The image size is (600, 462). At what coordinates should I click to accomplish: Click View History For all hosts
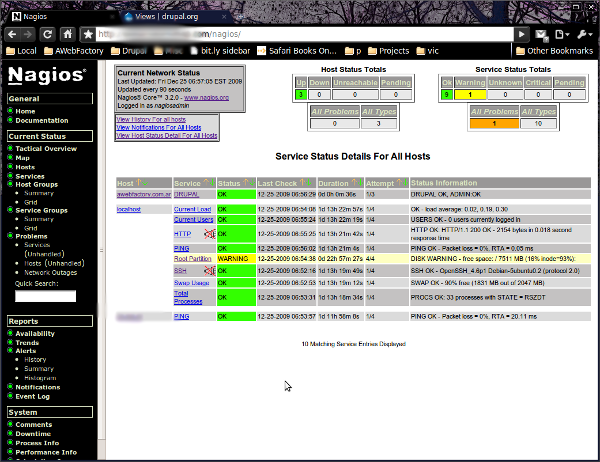tap(151, 119)
